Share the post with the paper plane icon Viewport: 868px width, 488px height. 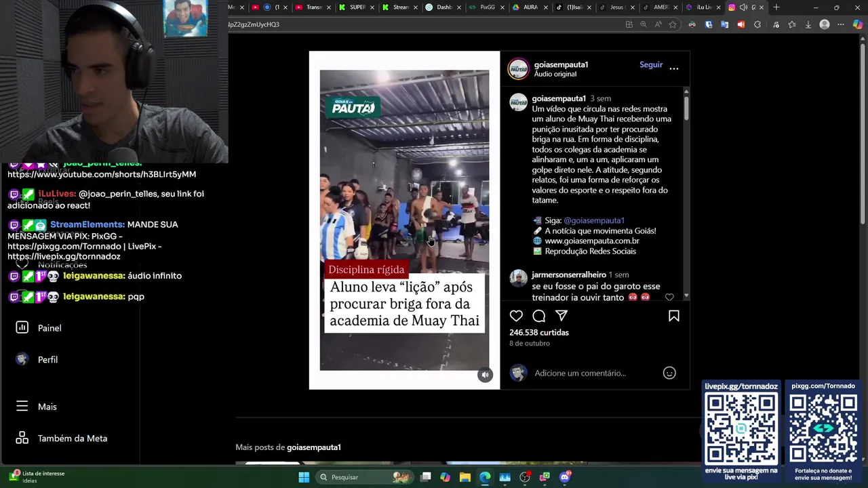(x=561, y=316)
